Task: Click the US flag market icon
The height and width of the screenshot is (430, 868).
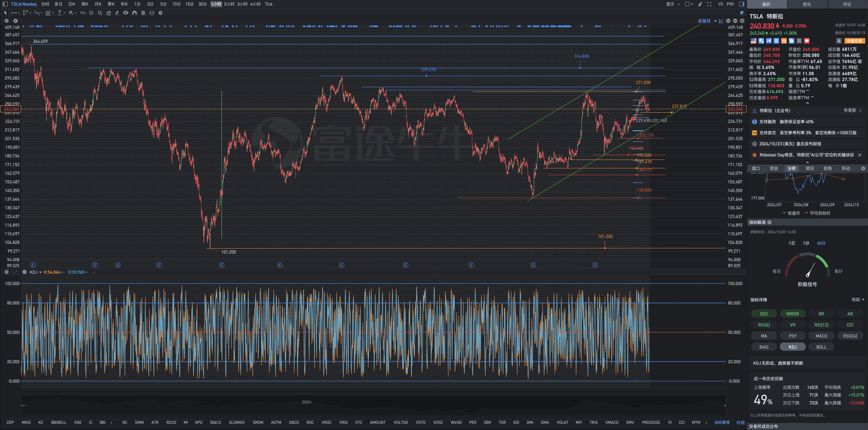Action: (753, 41)
